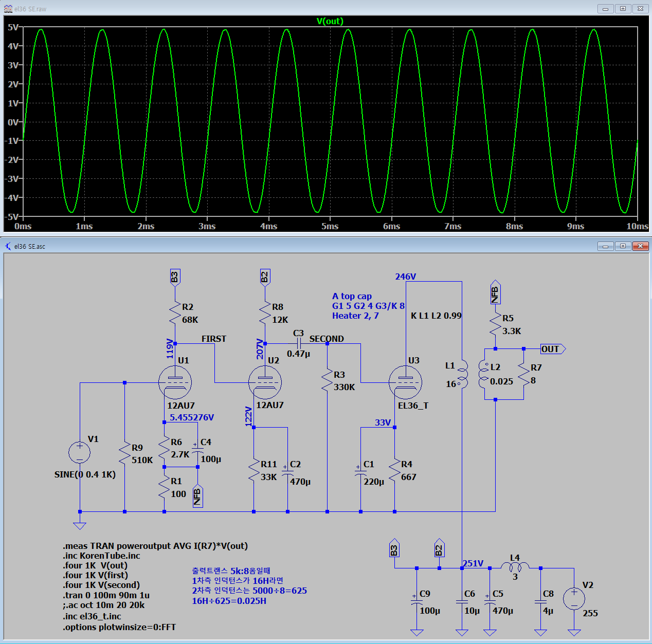Select primary inductor L1 symbol
This screenshot has height=644, width=652.
462,374
